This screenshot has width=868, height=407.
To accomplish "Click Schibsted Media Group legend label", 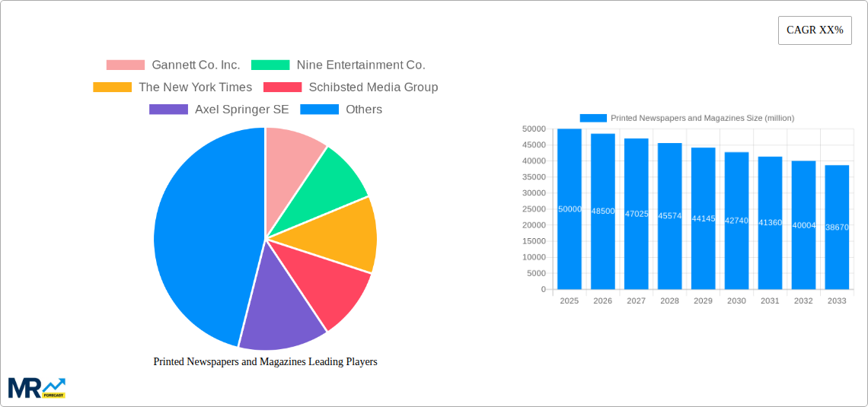I will [x=374, y=87].
